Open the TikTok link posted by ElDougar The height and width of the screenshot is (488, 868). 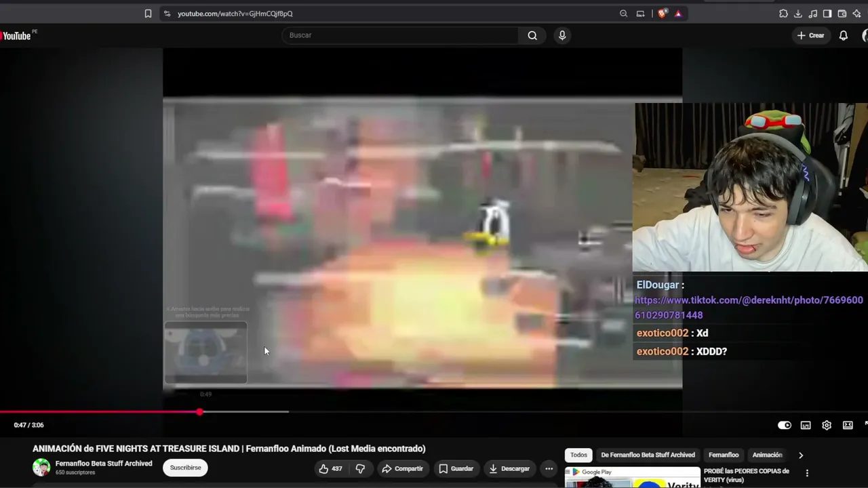point(749,308)
